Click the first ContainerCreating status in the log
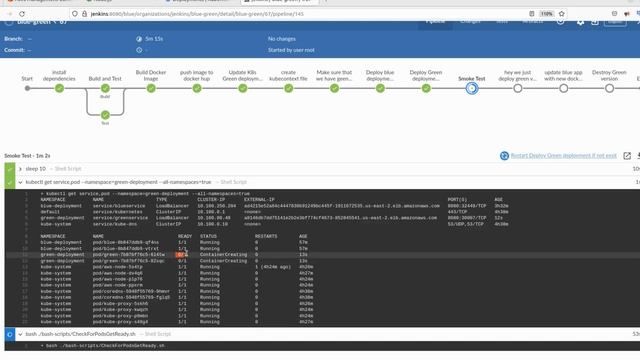Image resolution: width=640 pixels, height=360 pixels. point(223,255)
